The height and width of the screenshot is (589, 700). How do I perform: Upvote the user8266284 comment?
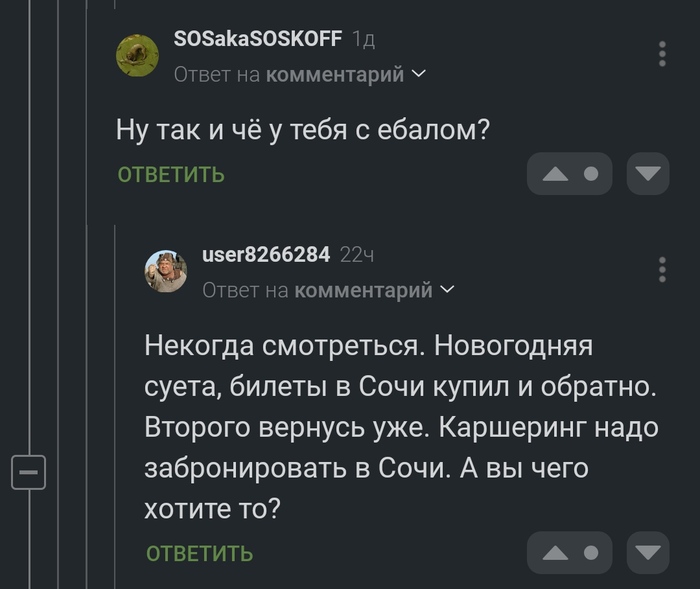(554, 552)
